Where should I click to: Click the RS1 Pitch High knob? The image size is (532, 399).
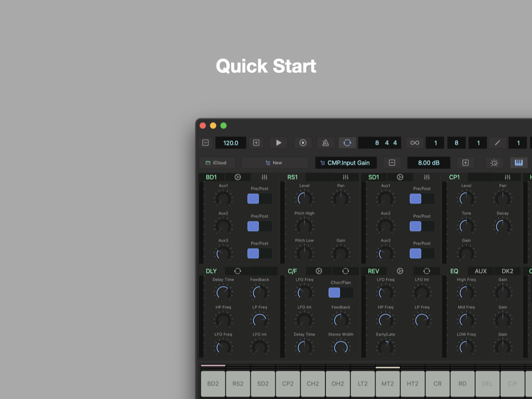pyautogui.click(x=304, y=227)
